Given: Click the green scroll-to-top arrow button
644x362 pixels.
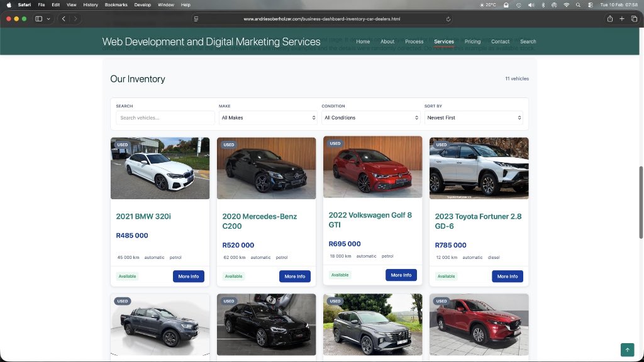Looking at the screenshot, I should pyautogui.click(x=627, y=349).
